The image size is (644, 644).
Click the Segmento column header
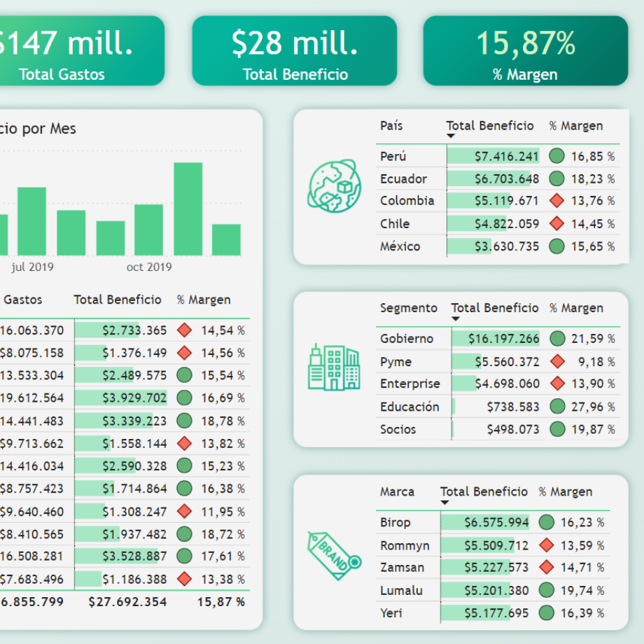point(408,308)
